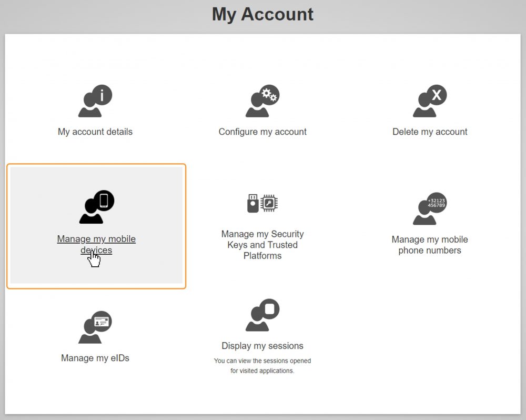Select the 'Display my sessions' text label

(x=262, y=346)
